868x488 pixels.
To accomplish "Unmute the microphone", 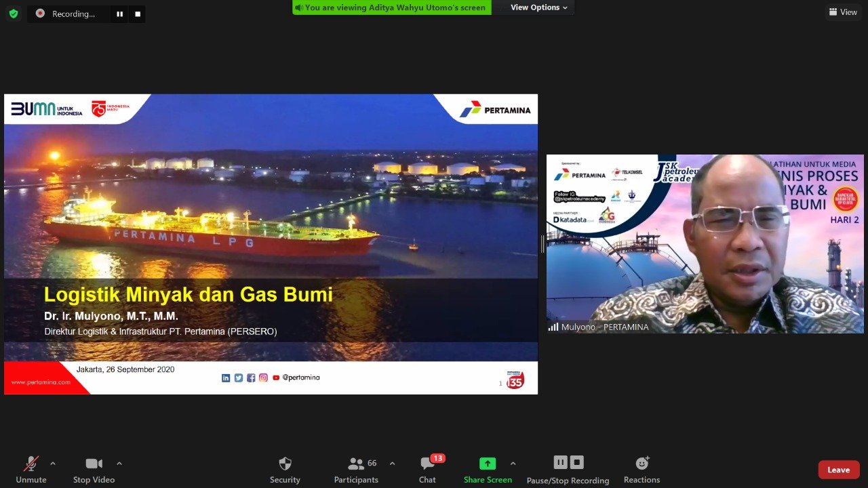I will click(31, 470).
